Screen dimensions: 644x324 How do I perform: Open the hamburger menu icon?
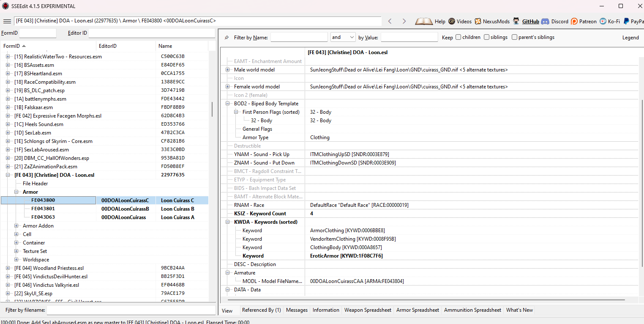(x=7, y=21)
